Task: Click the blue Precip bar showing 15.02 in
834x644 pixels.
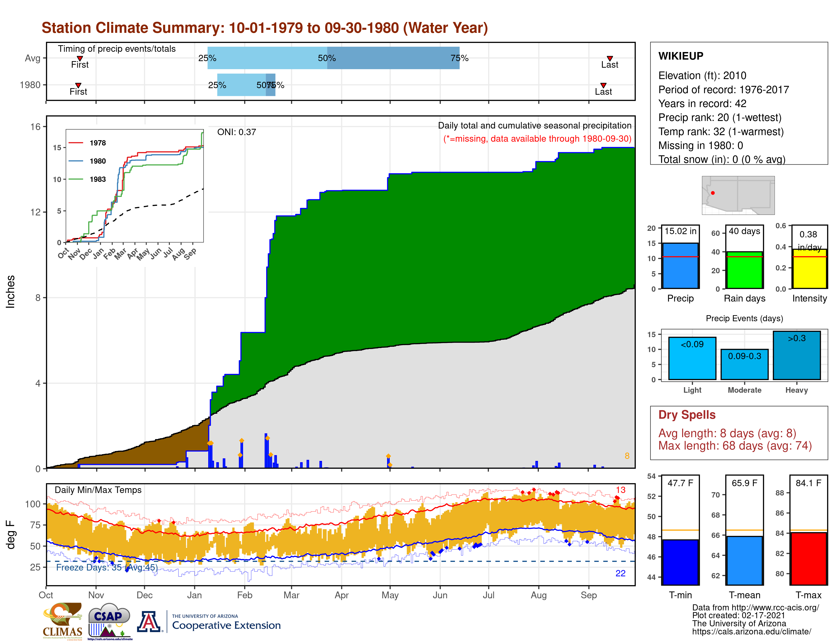Action: pos(680,265)
